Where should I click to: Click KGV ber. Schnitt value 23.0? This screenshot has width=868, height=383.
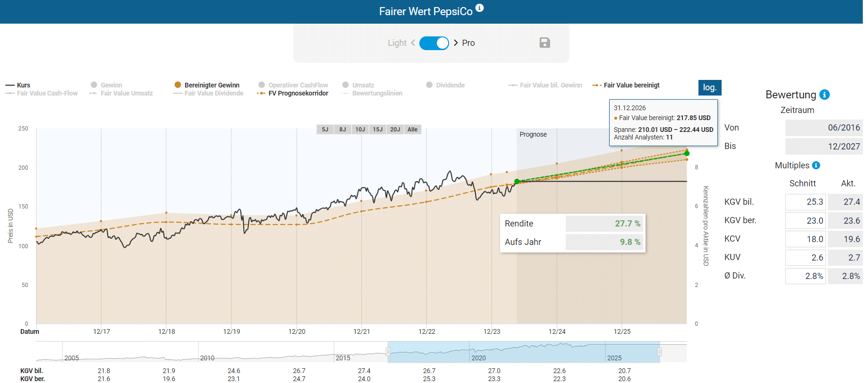[x=806, y=220]
